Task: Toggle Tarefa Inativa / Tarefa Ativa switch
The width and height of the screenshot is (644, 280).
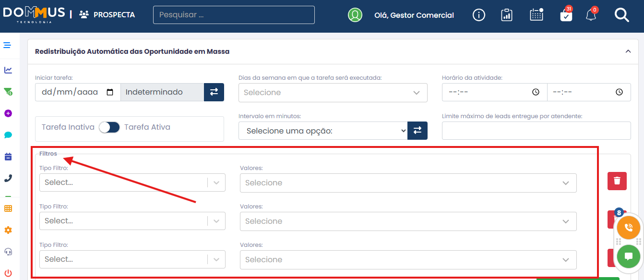Action: point(109,127)
